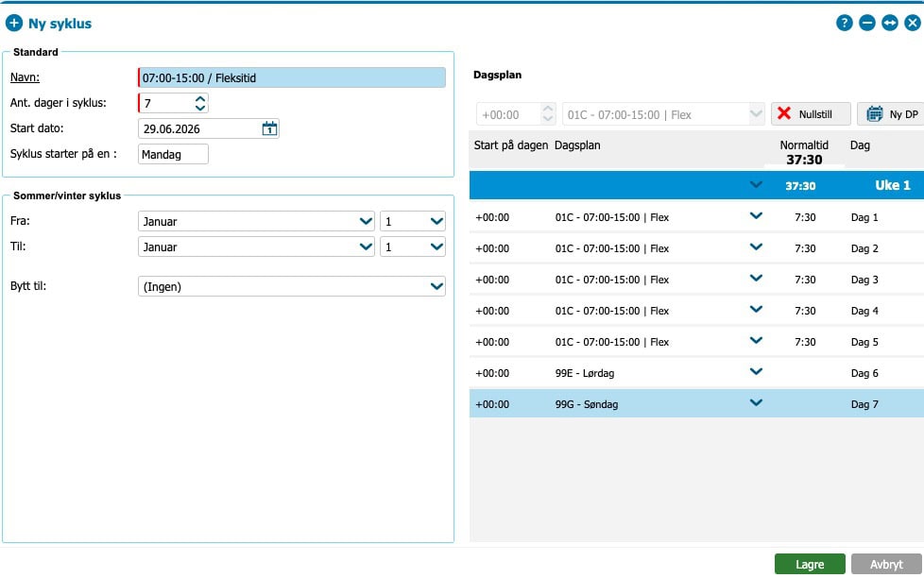Click the Dag 1 label

pyautogui.click(x=864, y=217)
